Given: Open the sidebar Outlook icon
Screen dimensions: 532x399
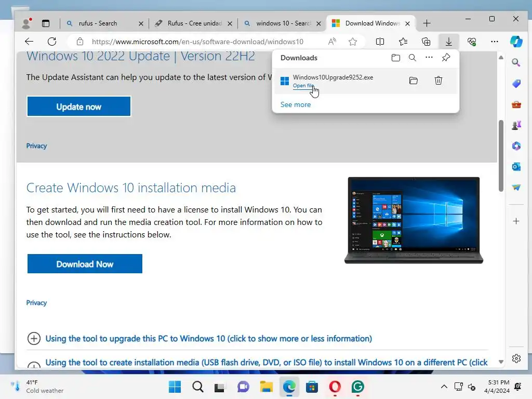Looking at the screenshot, I should (516, 167).
